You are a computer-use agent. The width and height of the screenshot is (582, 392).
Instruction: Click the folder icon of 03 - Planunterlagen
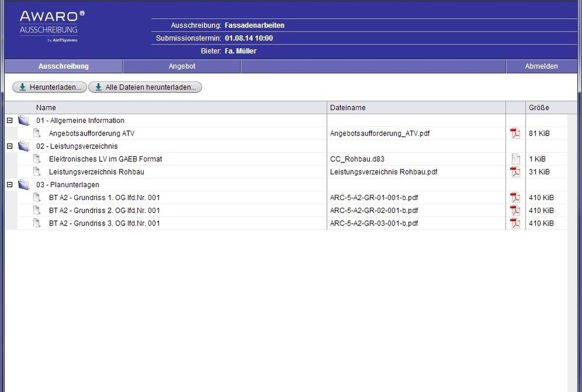tap(24, 185)
